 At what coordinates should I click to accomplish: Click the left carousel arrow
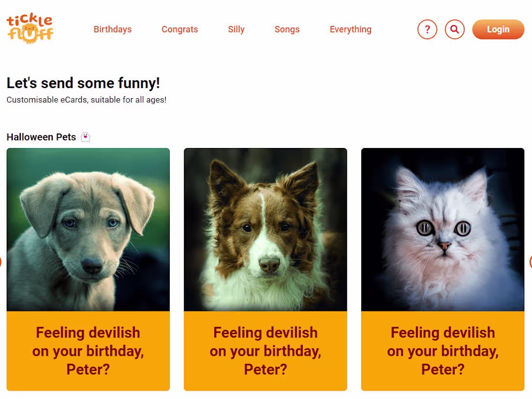pyautogui.click(x=1, y=262)
